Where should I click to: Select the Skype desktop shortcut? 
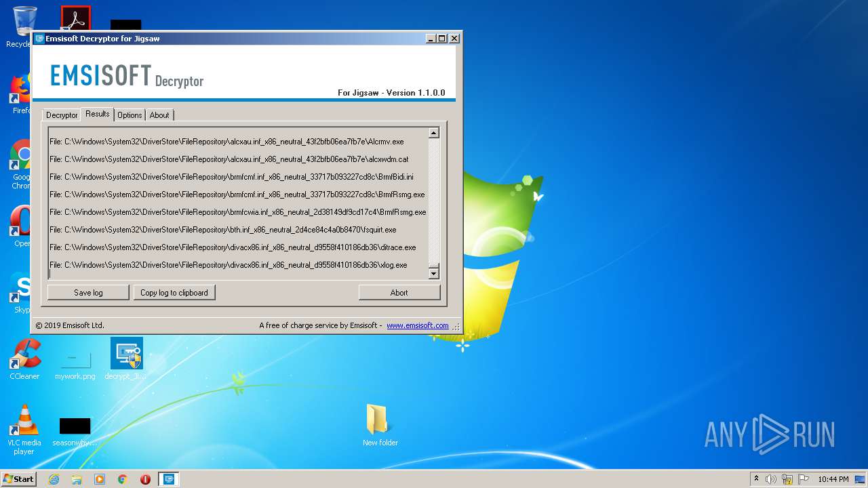tap(20, 293)
